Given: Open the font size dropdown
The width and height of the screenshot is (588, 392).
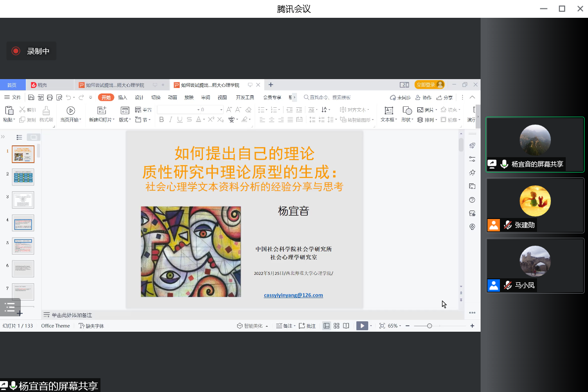Looking at the screenshot, I should (221, 110).
